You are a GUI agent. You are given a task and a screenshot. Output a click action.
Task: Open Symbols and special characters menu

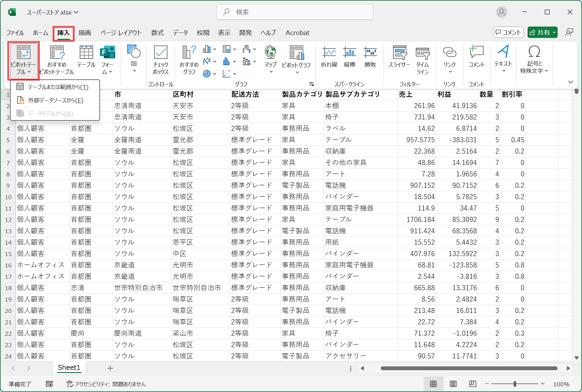pos(534,59)
